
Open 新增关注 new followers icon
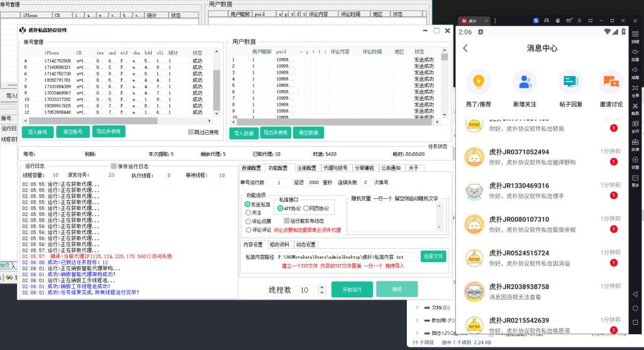525,82
